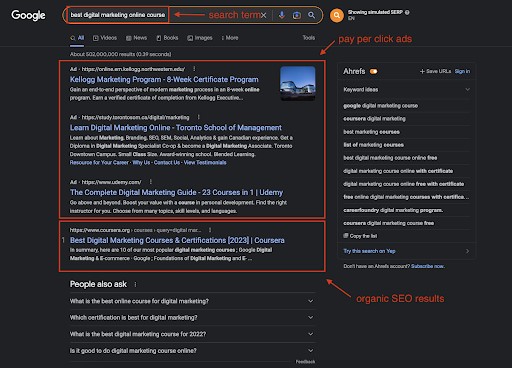
Task: Open the three-dot menu beside Udemy ad URL
Action: tap(151, 182)
